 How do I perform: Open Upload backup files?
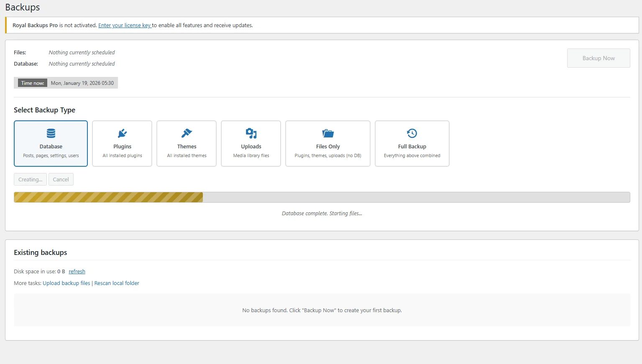point(66,283)
